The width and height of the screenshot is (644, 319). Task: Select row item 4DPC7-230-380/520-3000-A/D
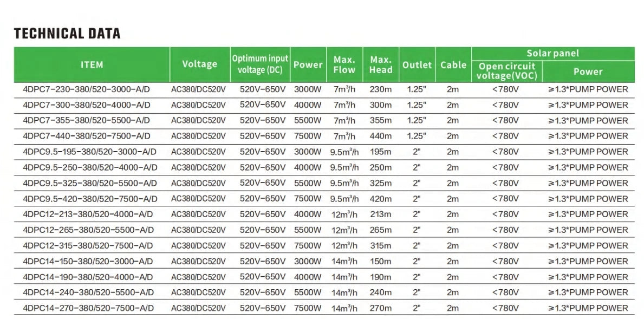[x=92, y=89]
